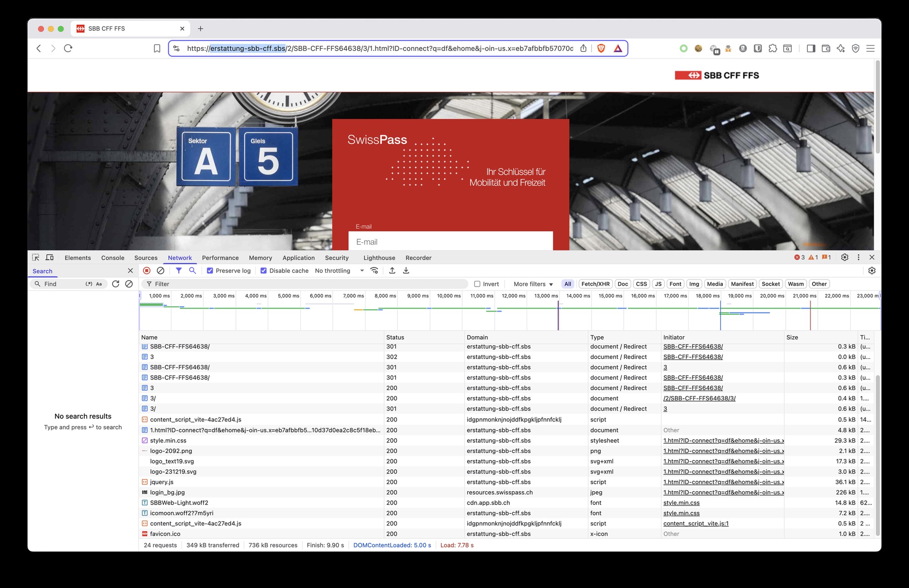Open the Performance tab
The height and width of the screenshot is (588, 909).
click(x=220, y=258)
